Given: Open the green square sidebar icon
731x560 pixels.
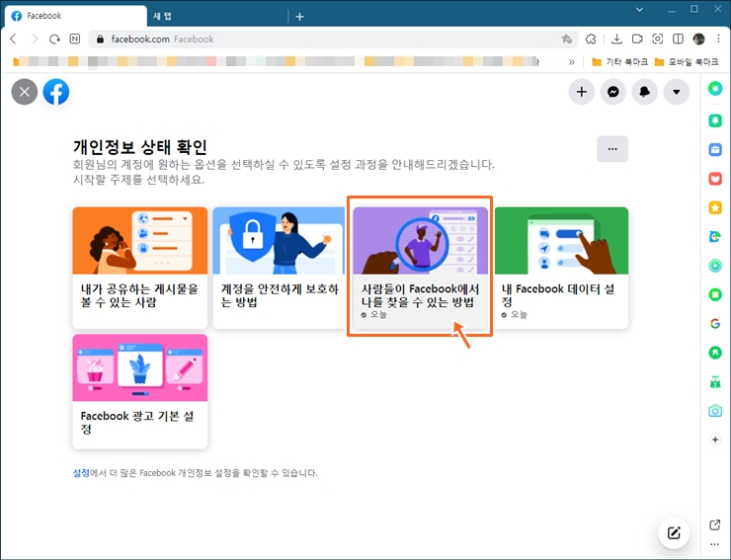Looking at the screenshot, I should (714, 294).
